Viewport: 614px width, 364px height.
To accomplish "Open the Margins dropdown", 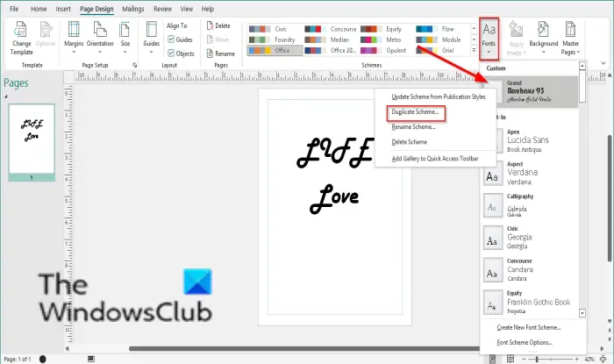I will click(x=73, y=39).
